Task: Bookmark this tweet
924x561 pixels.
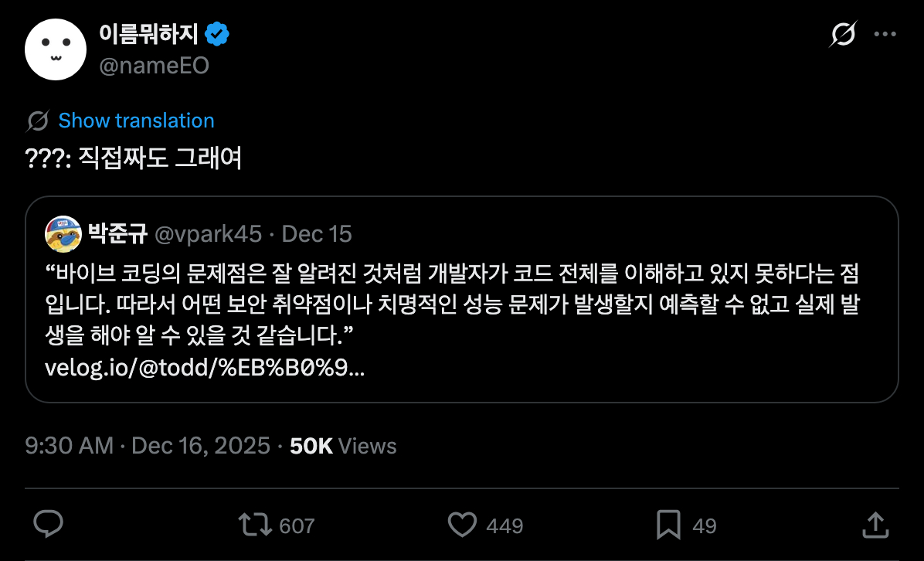Action: [668, 525]
